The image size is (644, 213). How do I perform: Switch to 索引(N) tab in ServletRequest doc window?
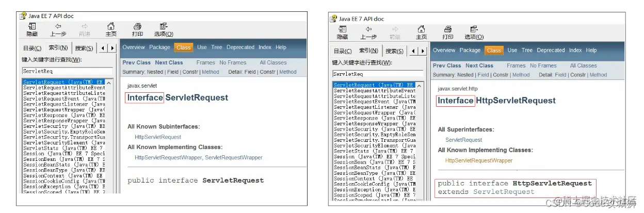(x=58, y=48)
